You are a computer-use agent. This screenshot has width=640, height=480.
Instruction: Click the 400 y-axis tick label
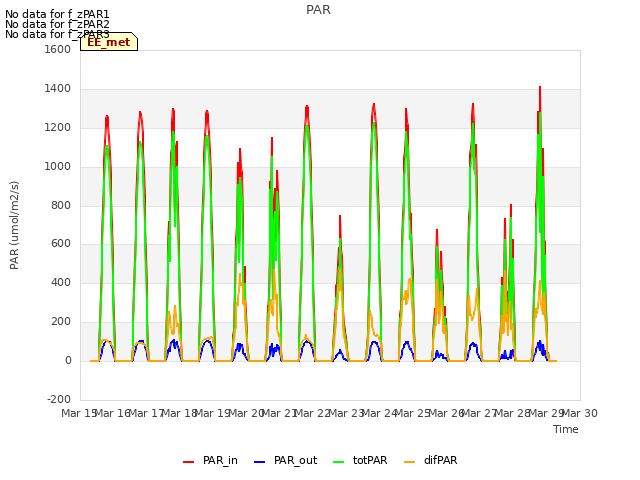pyautogui.click(x=61, y=282)
